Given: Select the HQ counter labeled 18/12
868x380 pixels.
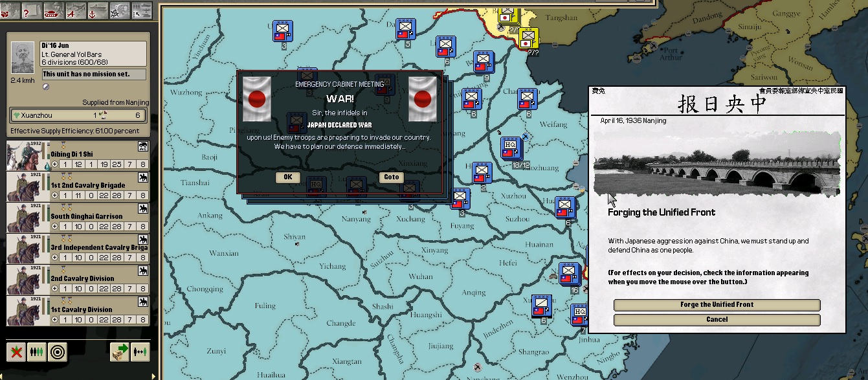Looking at the screenshot, I should coord(511,149).
